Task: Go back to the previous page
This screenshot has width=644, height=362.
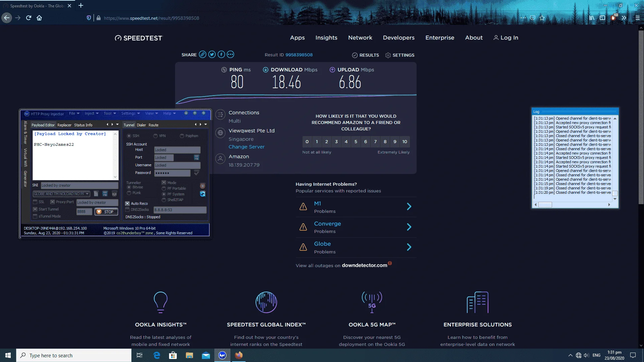Action: point(7,18)
